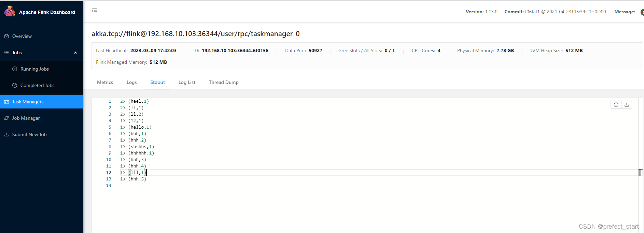Click the Commit f06faf1 label
Screen dimensions: 644x233
(555, 12)
